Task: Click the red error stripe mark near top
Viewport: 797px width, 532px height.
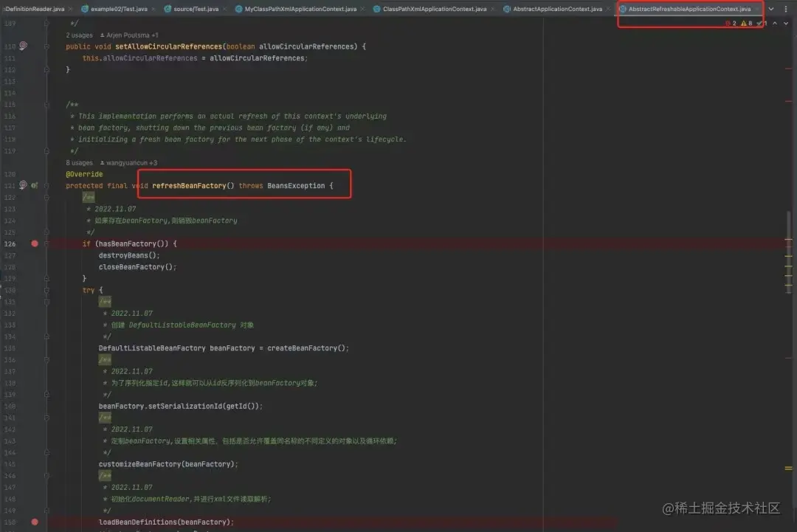Action: (788, 69)
